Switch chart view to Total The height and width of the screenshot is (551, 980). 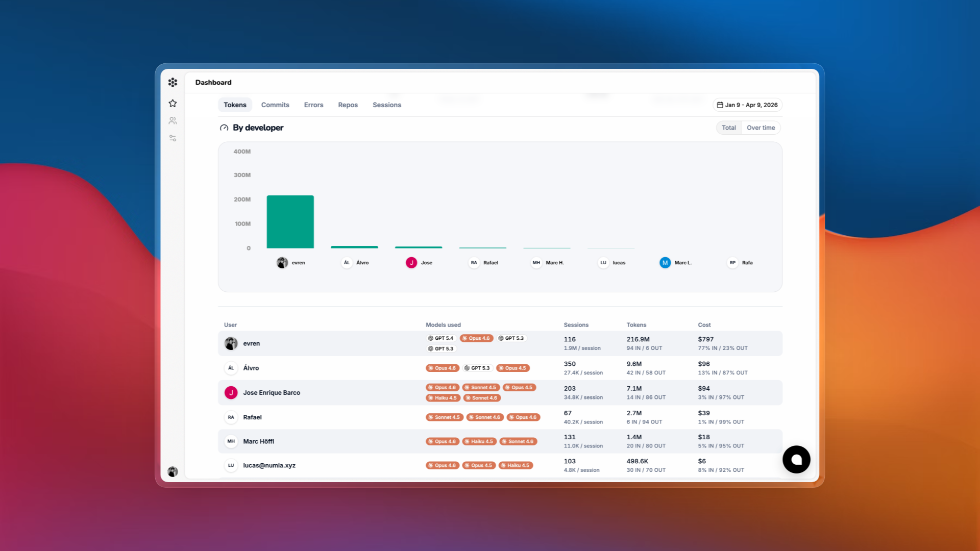point(728,128)
